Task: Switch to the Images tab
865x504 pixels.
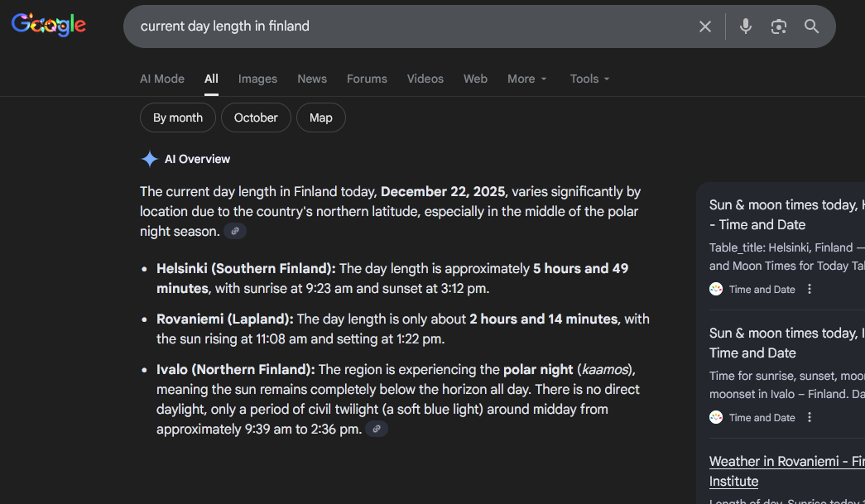Action: [x=257, y=79]
